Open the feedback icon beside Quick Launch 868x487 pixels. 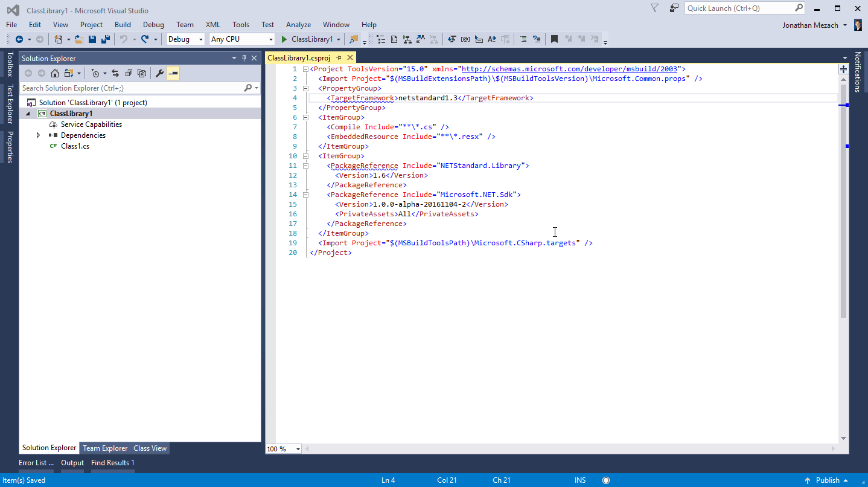(x=674, y=8)
